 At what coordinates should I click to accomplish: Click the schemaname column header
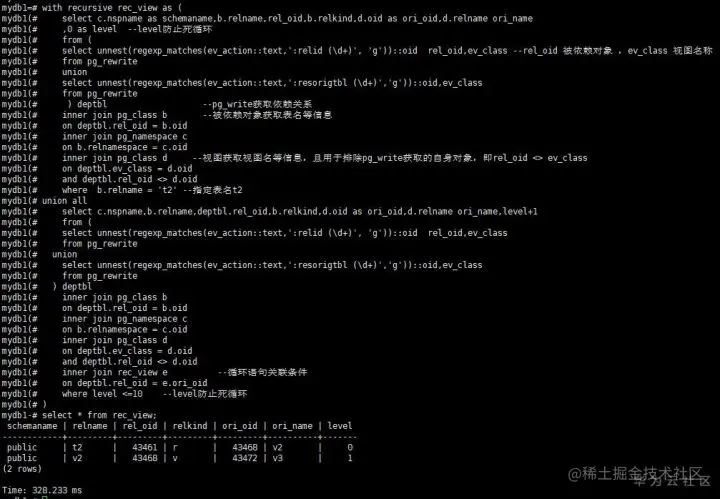[32, 426]
